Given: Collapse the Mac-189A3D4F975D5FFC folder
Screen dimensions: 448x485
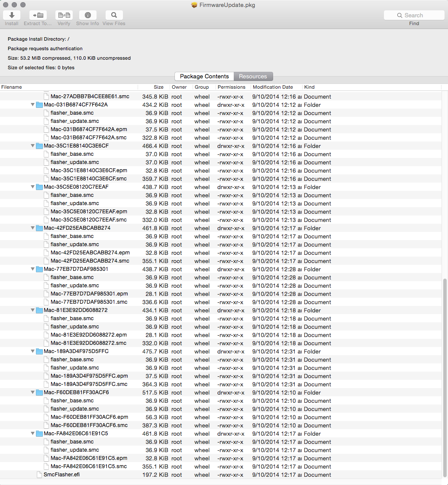Looking at the screenshot, I should click(32, 352).
